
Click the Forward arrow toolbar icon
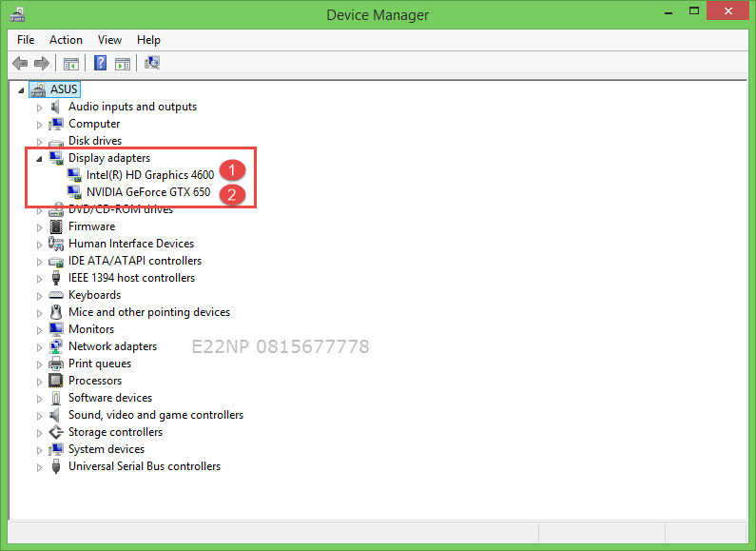point(42,63)
